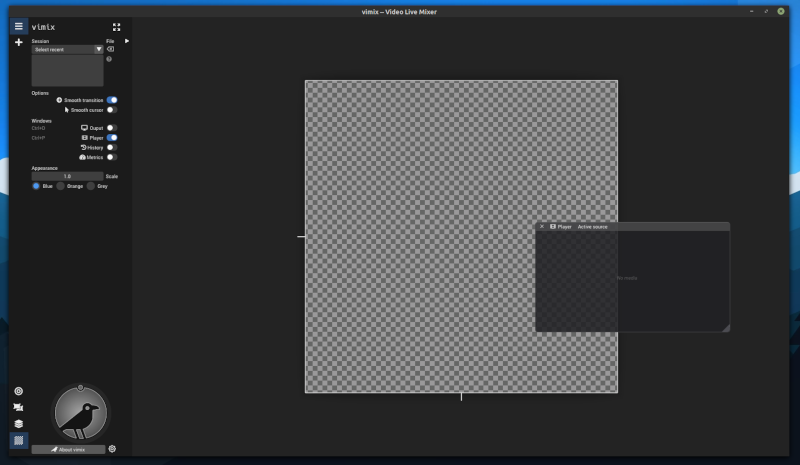Turn on the Output window toggle

112,128
